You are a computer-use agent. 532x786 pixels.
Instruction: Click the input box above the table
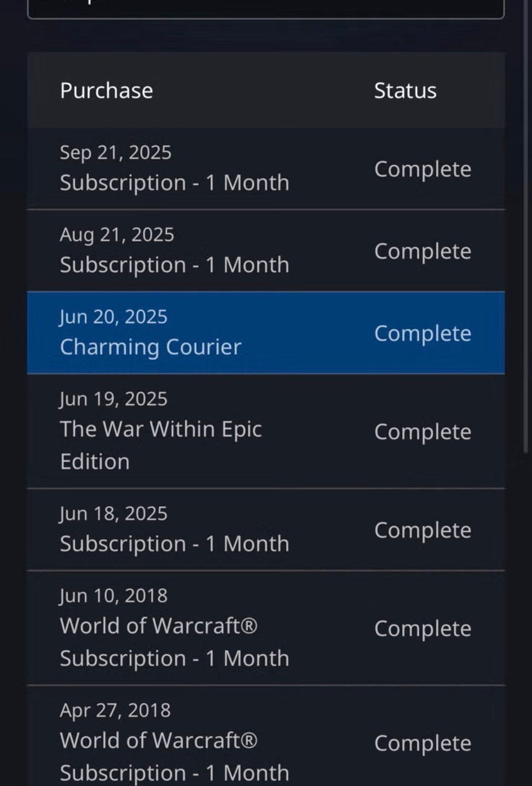tap(266, 9)
